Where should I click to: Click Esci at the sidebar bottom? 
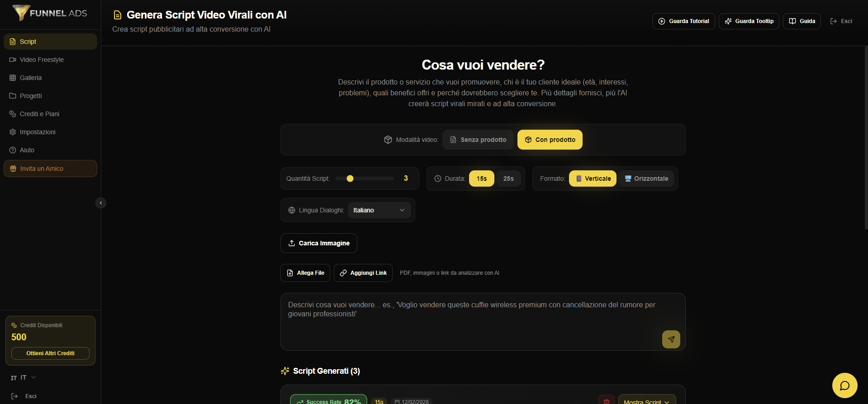coord(24,396)
